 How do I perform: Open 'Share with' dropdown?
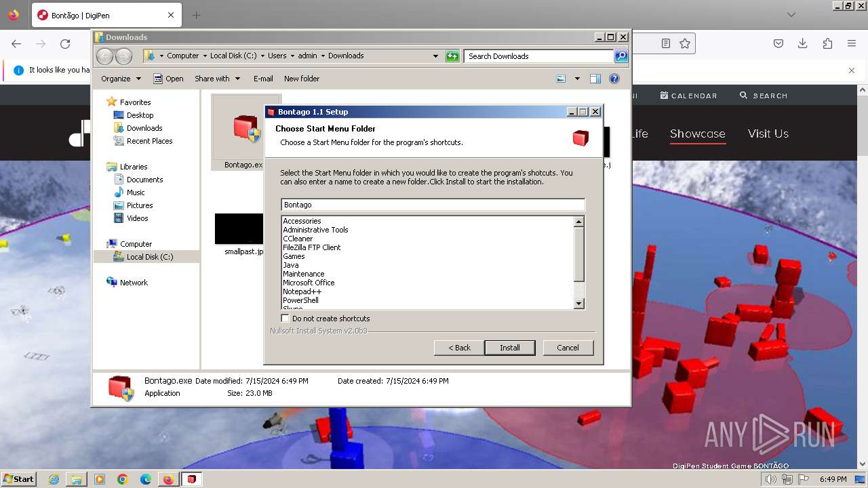[x=217, y=79]
